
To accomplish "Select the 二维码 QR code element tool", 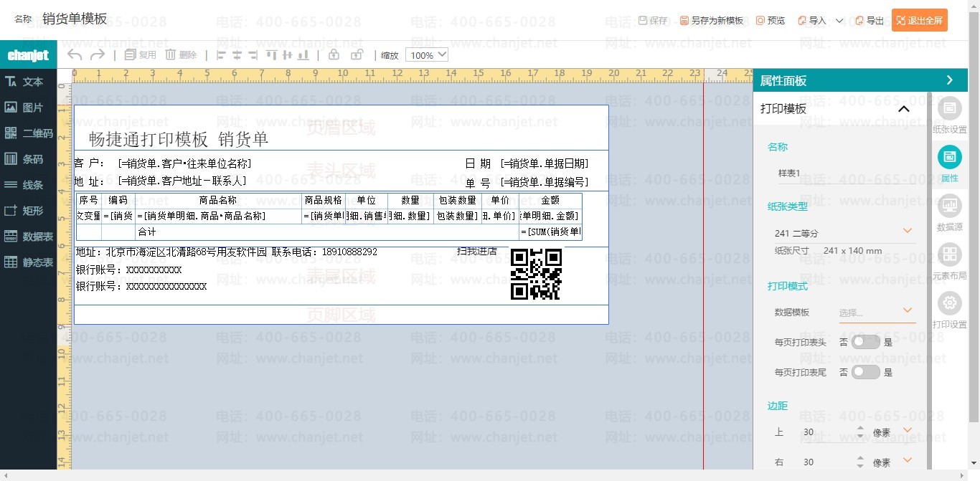I will 29,133.
